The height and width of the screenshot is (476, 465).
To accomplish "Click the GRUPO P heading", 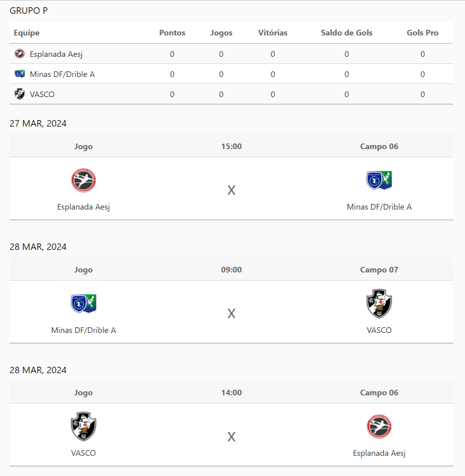I will (x=29, y=11).
